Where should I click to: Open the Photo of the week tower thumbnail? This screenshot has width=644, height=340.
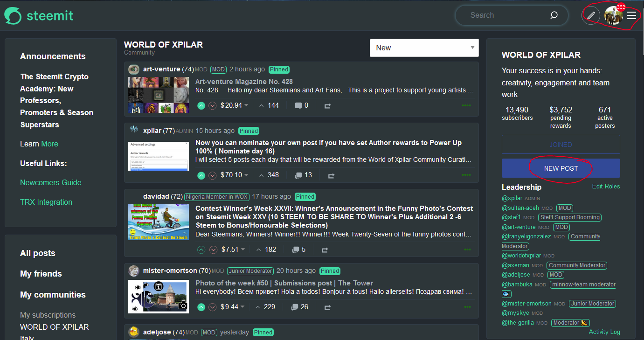tap(159, 297)
